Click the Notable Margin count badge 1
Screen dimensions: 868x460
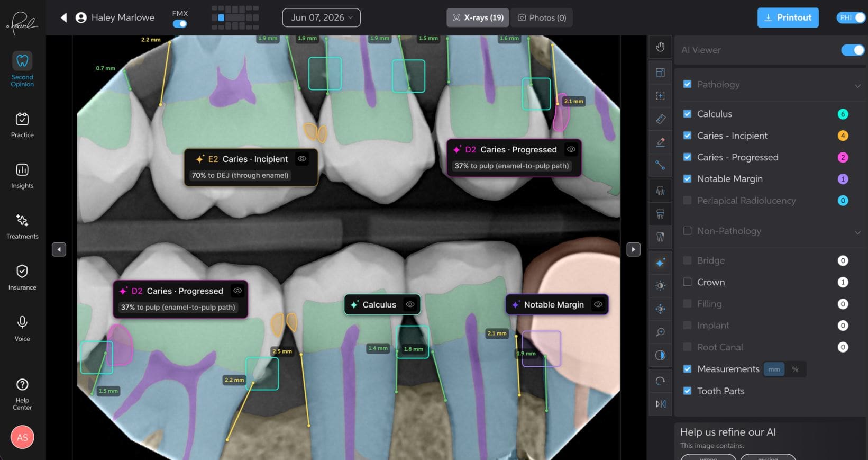click(x=843, y=179)
